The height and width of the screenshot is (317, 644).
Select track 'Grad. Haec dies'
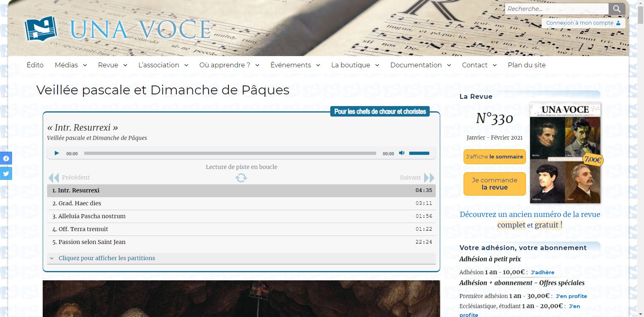(80, 203)
